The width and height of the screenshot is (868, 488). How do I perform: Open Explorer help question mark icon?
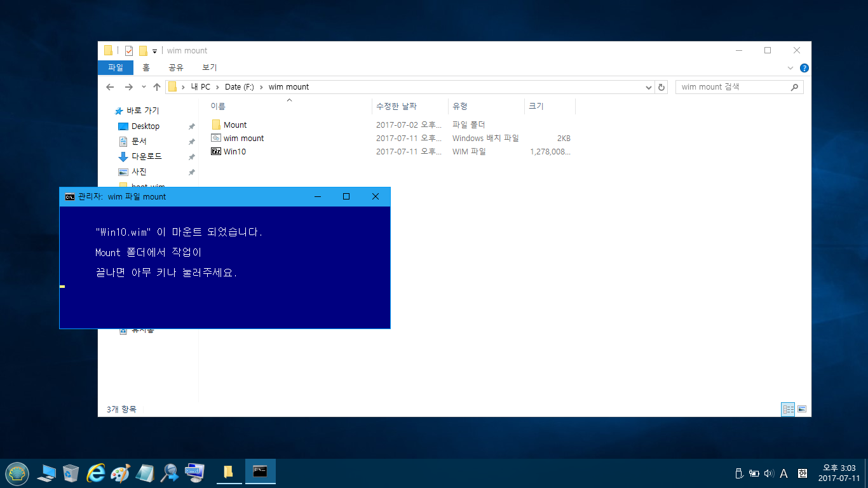click(x=804, y=68)
